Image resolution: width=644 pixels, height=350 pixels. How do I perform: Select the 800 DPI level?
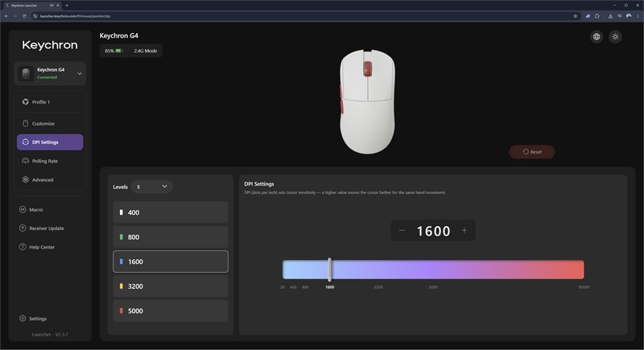coord(171,237)
